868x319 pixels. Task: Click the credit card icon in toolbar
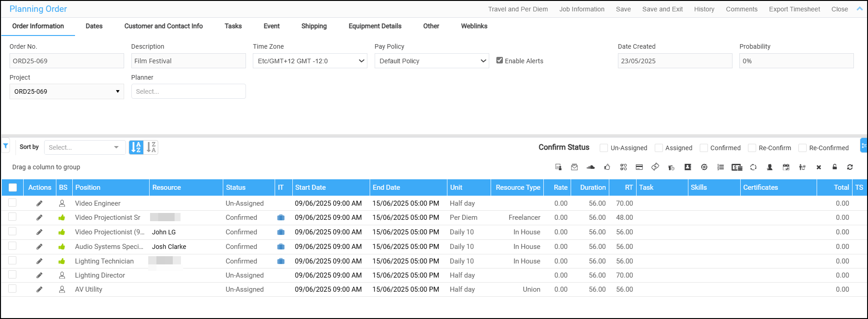click(639, 167)
